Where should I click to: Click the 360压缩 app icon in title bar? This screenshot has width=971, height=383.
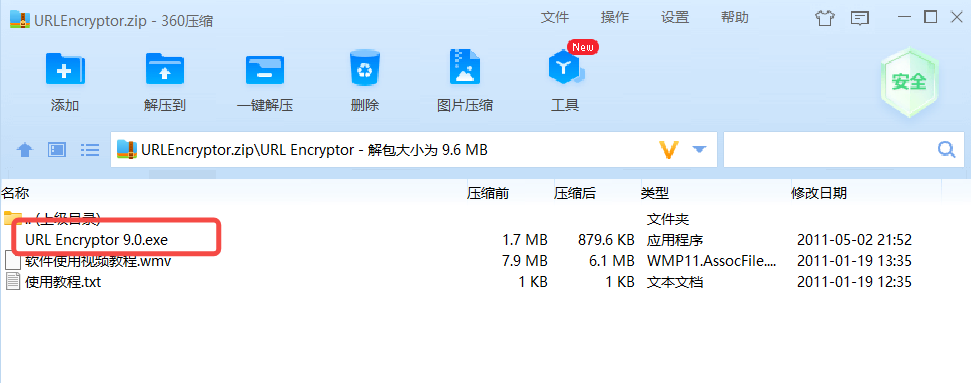point(19,19)
